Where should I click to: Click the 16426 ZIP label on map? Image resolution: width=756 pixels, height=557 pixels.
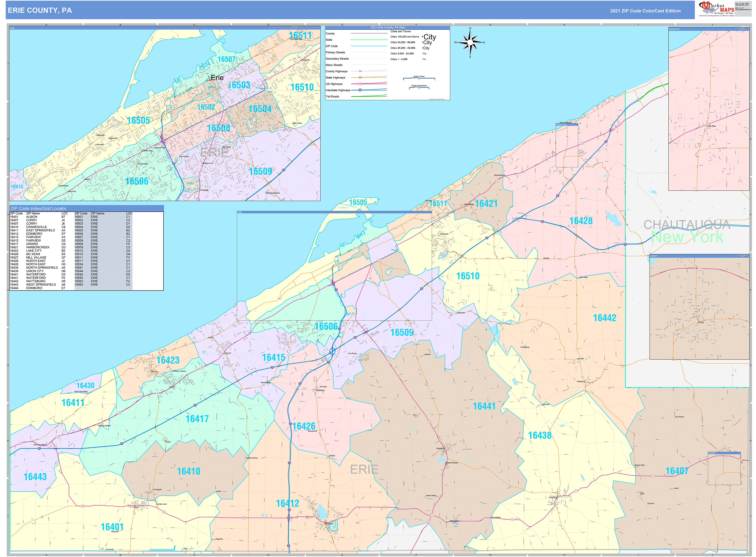[x=304, y=427]
